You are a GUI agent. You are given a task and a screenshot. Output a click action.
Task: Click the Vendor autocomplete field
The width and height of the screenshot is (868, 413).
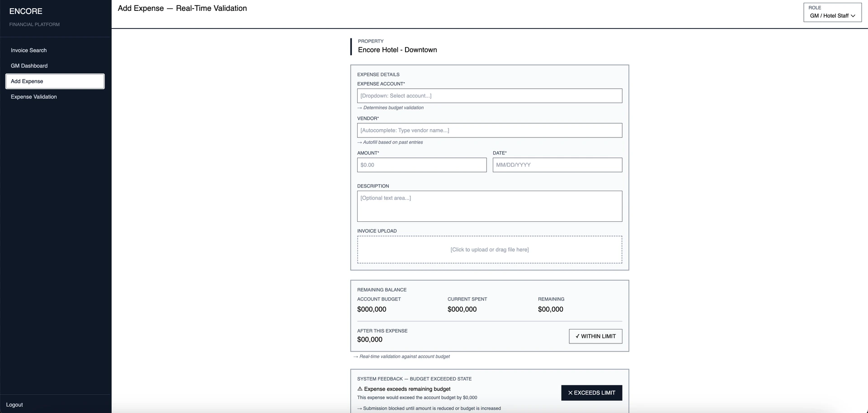(x=489, y=131)
